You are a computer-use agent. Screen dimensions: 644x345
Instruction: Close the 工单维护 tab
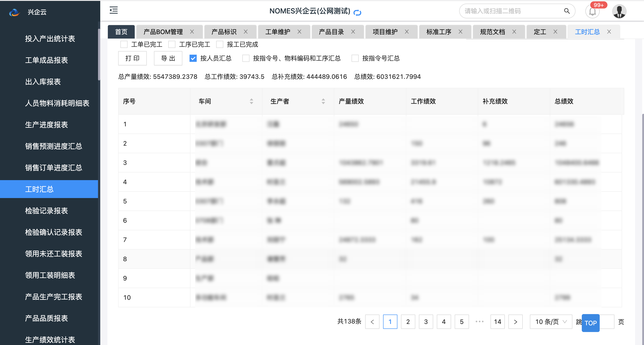[299, 32]
